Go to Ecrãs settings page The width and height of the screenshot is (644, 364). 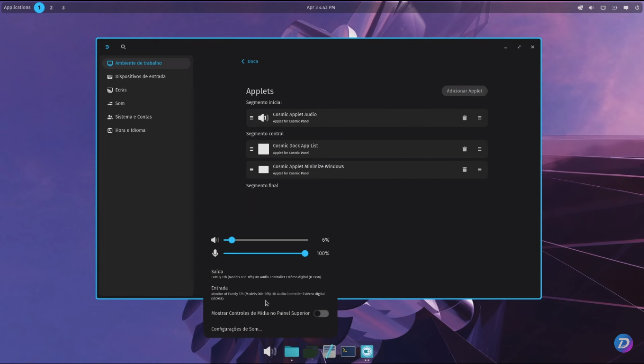coord(146,90)
